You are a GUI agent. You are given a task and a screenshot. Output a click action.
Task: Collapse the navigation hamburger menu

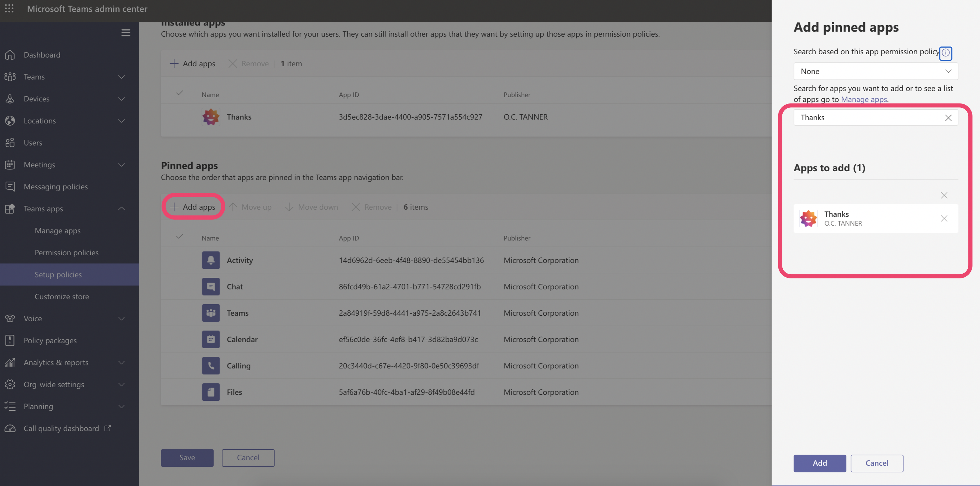click(x=126, y=33)
